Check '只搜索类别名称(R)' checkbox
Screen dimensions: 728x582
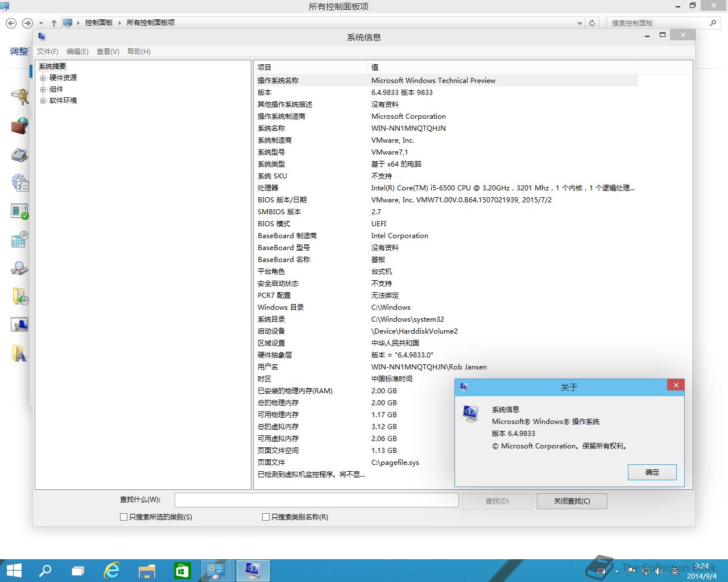(266, 517)
